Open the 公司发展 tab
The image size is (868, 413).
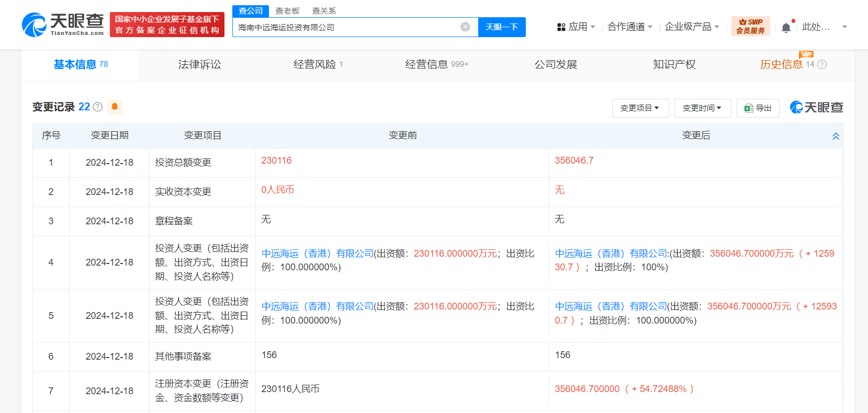[556, 64]
